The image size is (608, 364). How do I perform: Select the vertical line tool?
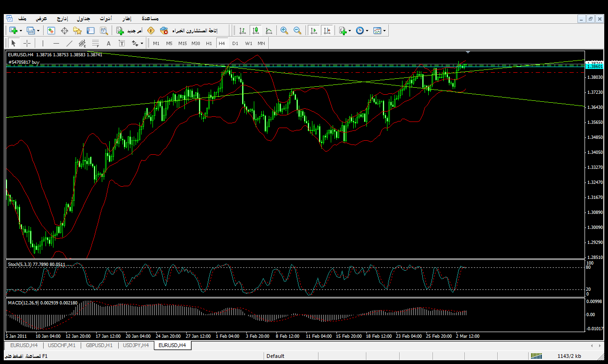point(43,43)
